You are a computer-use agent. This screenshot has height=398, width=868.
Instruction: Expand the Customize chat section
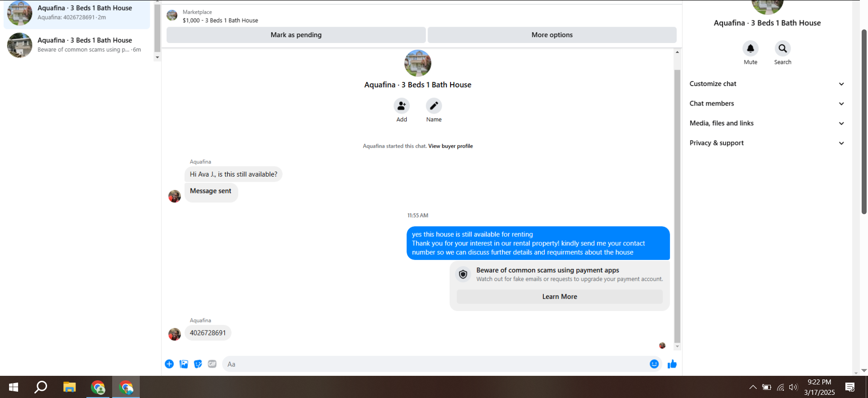tap(767, 84)
